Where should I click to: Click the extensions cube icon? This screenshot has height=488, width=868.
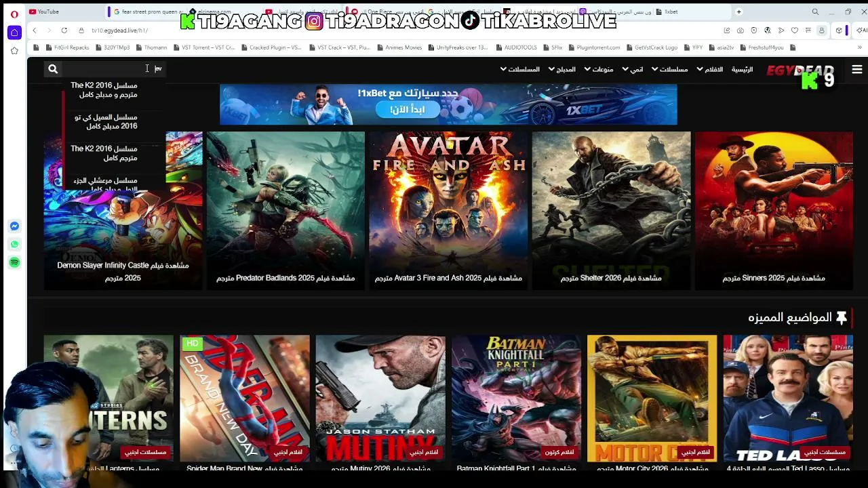click(x=839, y=30)
